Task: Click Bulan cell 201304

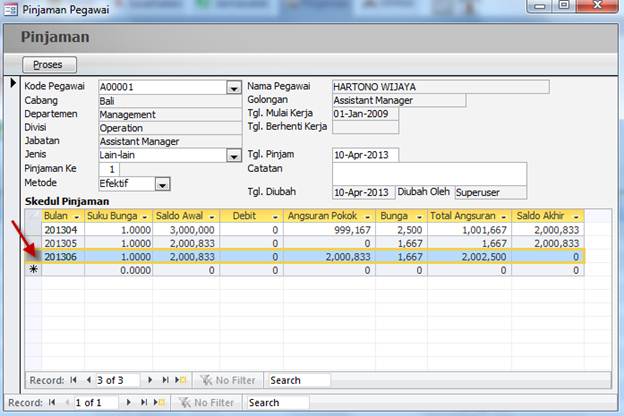Action: tap(63, 230)
